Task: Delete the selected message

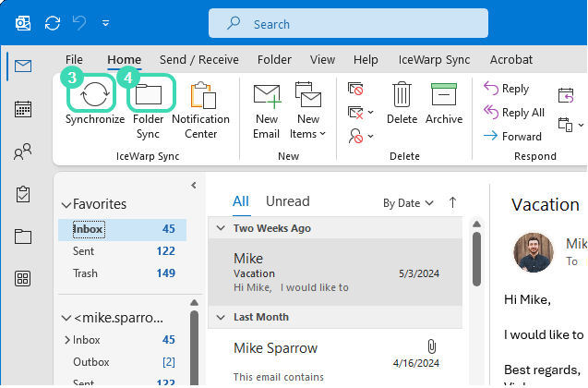Action: pyautogui.click(x=402, y=103)
